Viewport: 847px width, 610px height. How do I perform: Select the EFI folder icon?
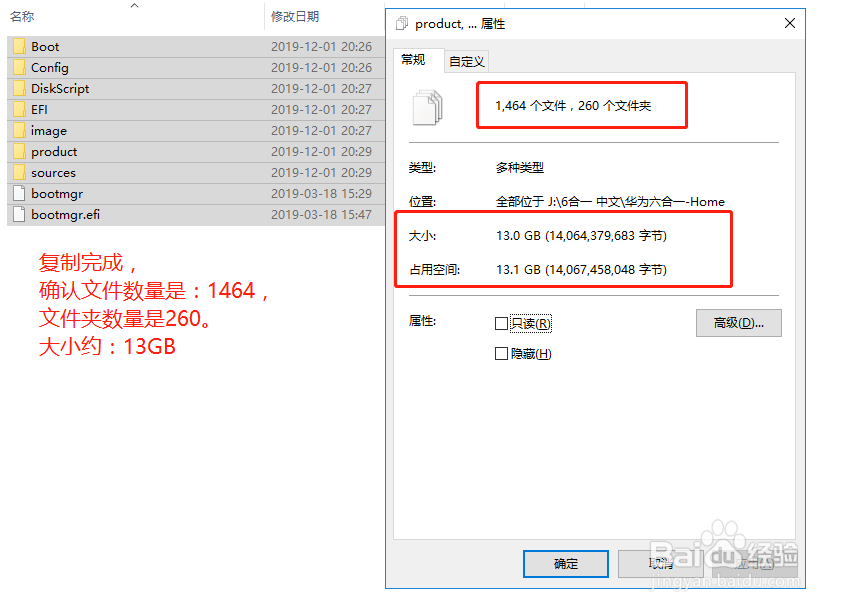point(19,110)
